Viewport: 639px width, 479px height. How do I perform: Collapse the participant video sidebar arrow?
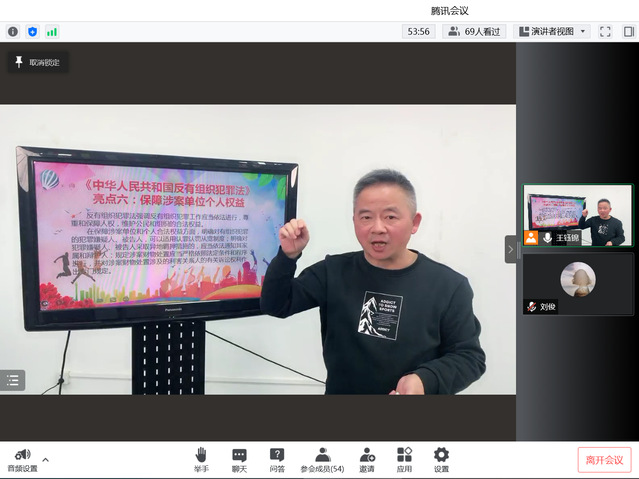click(510, 248)
